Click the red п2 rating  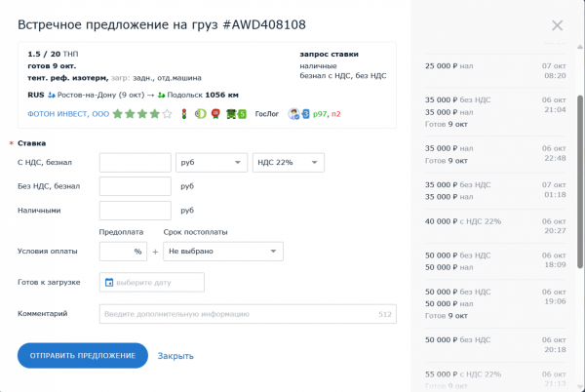click(x=335, y=114)
